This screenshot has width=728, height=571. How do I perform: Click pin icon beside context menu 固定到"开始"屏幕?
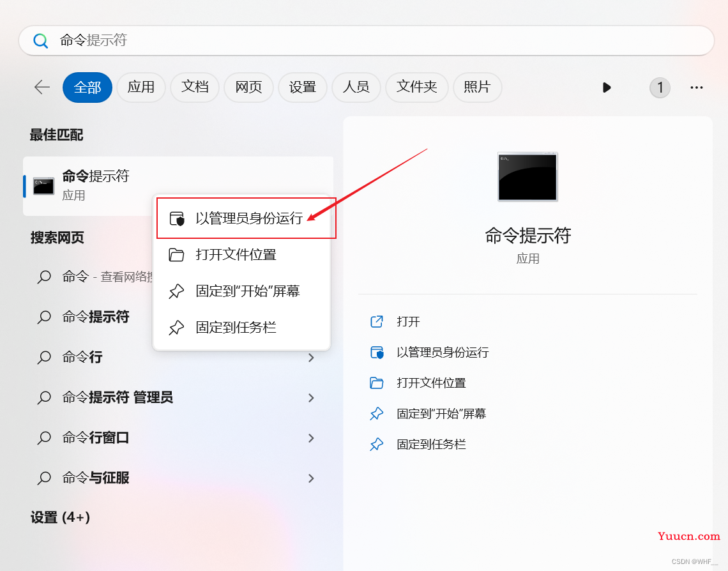coord(176,291)
